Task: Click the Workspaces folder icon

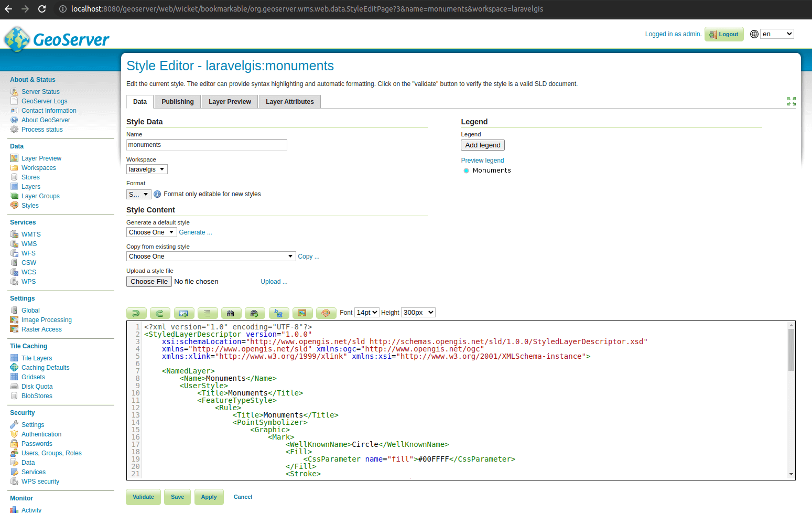Action: (14, 168)
